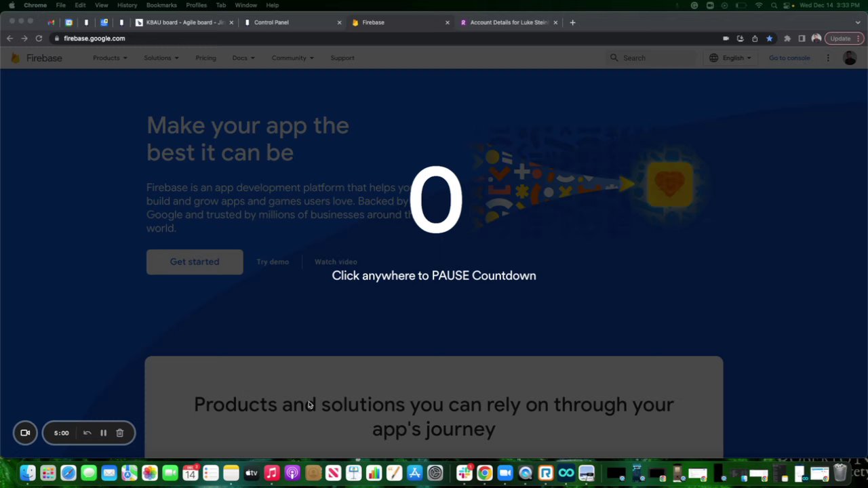The width and height of the screenshot is (868, 488).
Task: Open Safari from the dock
Action: 68,472
